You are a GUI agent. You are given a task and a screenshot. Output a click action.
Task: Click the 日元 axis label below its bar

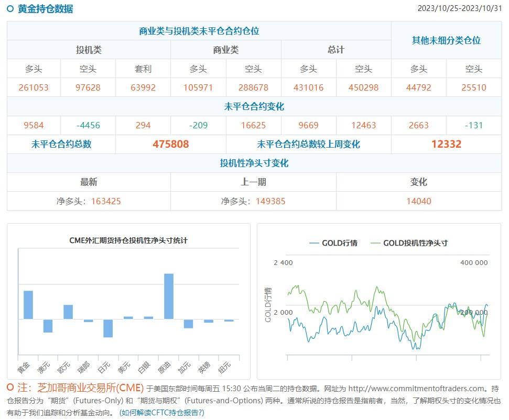[105, 367]
